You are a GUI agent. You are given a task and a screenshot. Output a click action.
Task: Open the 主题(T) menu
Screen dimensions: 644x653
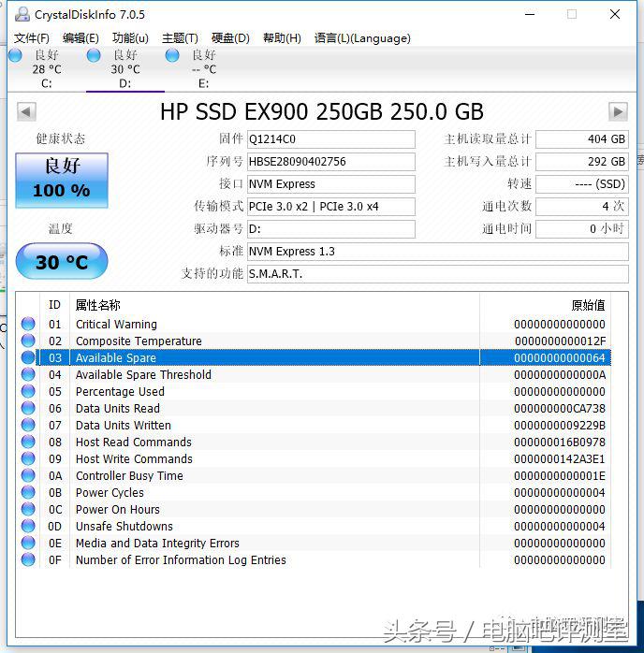pyautogui.click(x=180, y=38)
